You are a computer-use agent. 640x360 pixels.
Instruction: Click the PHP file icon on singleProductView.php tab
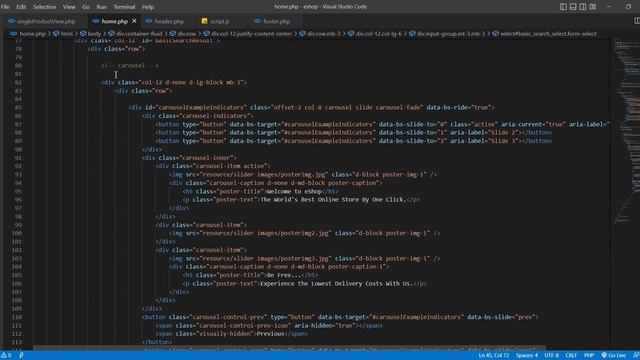tap(11, 21)
